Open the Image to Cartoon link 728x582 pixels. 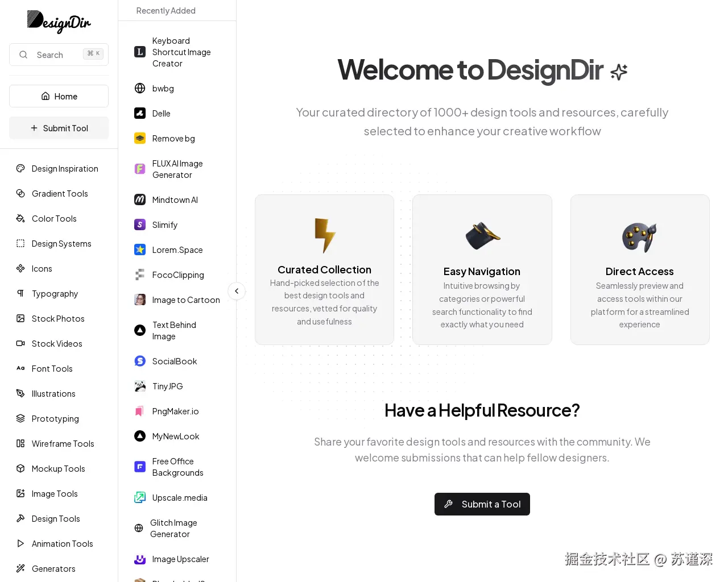click(x=177, y=300)
